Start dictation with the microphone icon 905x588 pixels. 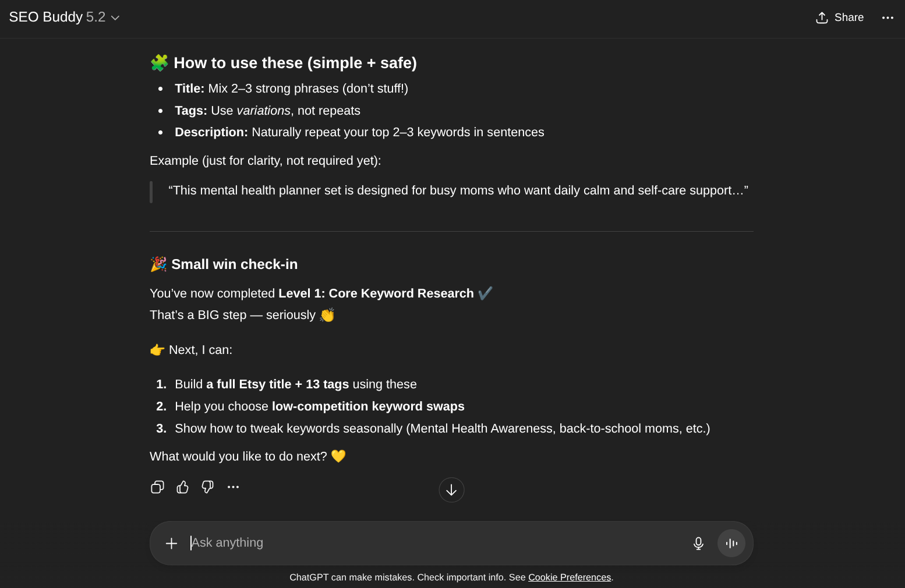coord(698,543)
